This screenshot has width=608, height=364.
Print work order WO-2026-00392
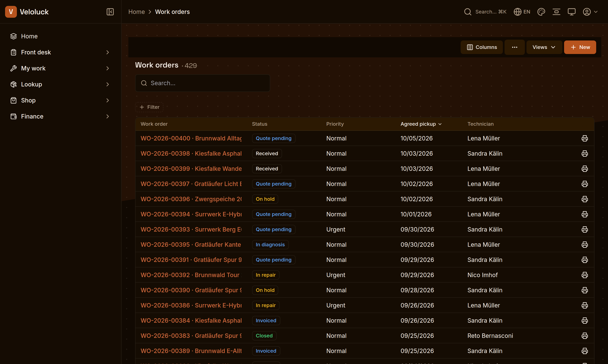click(x=584, y=275)
